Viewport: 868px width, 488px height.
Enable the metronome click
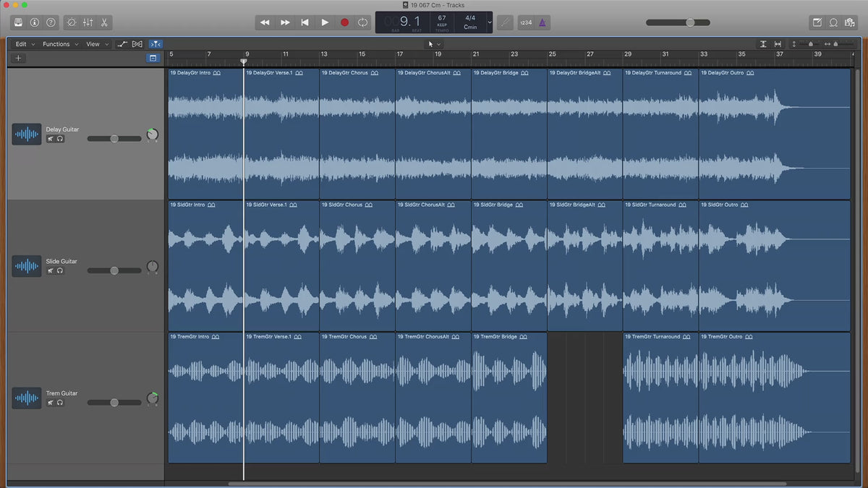pyautogui.click(x=543, y=22)
